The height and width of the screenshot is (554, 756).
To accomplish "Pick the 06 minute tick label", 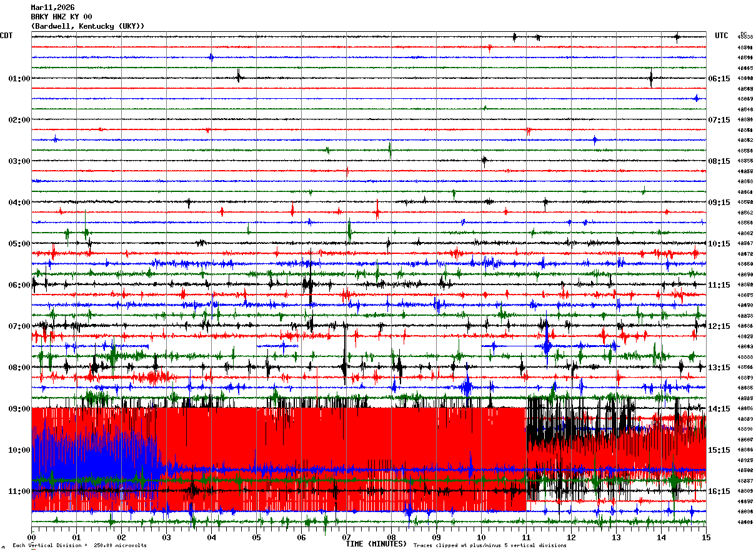I will (302, 537).
